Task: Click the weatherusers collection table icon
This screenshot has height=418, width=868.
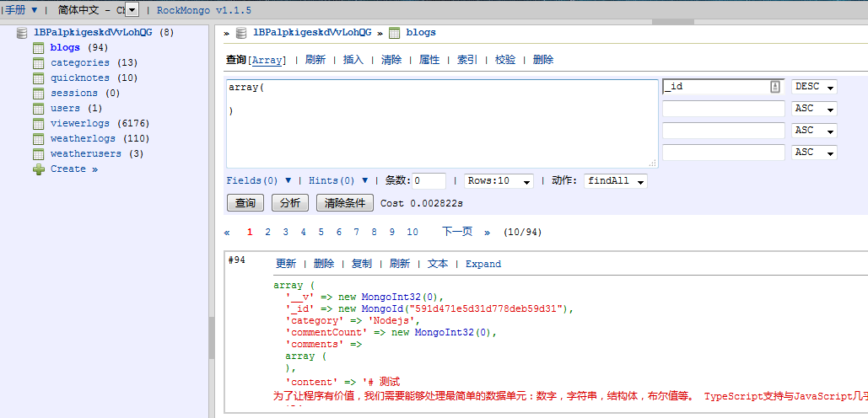Action: click(38, 154)
